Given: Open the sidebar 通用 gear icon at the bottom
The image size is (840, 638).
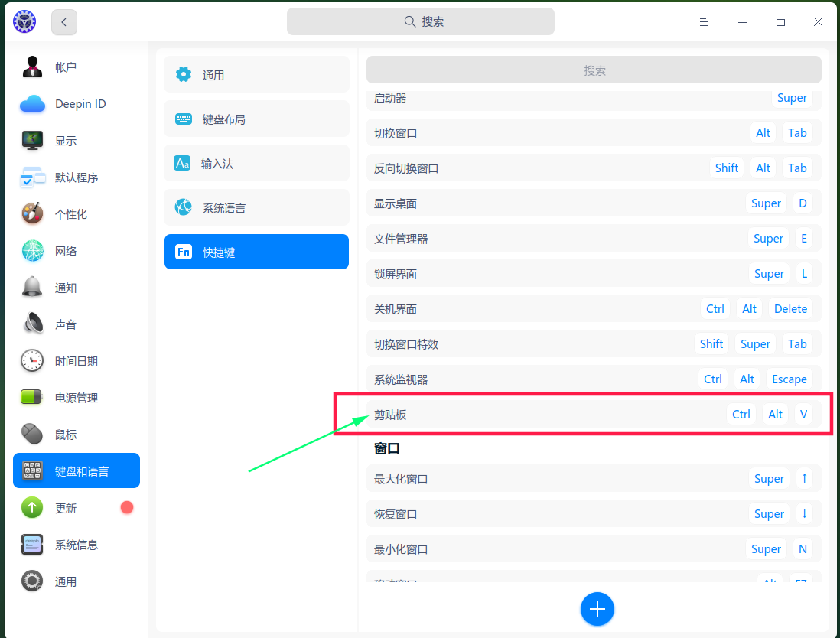Looking at the screenshot, I should [32, 581].
